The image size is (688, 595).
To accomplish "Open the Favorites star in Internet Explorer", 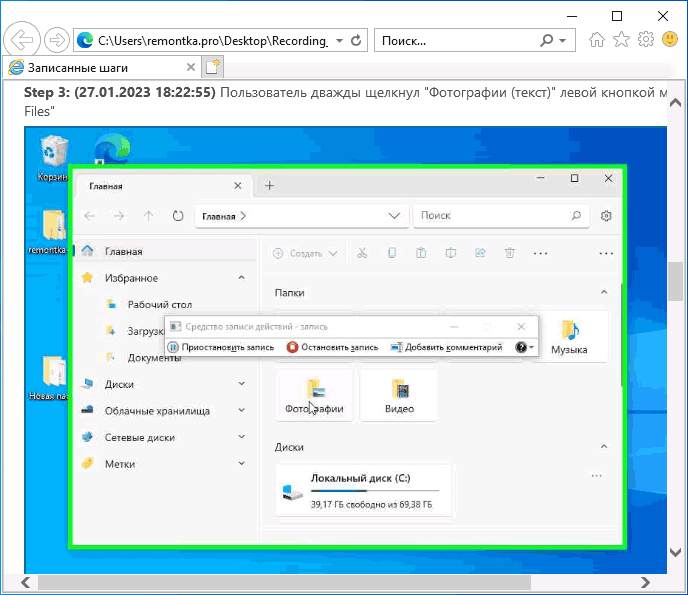I will 621,40.
